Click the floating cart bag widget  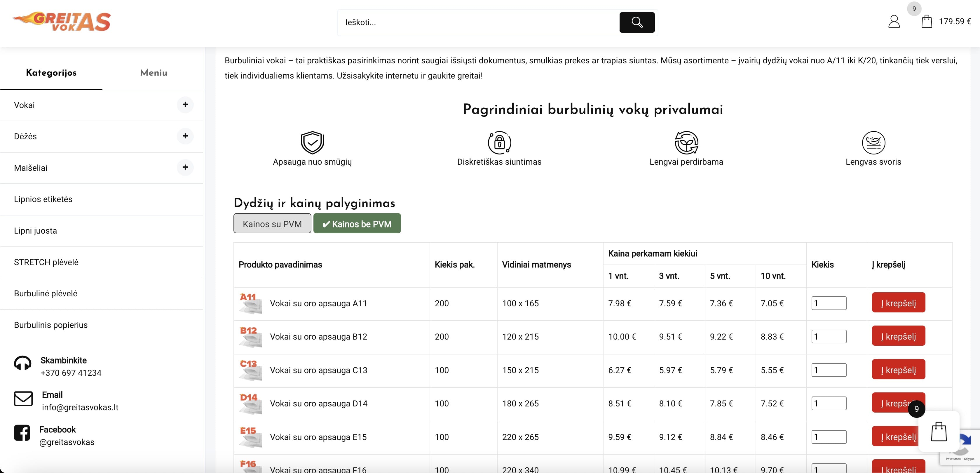tap(938, 432)
